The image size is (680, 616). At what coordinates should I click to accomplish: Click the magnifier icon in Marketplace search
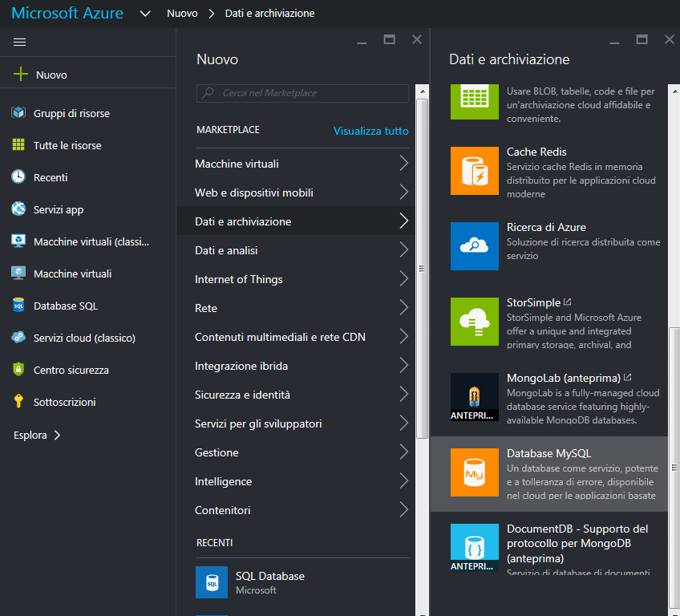pos(208,93)
